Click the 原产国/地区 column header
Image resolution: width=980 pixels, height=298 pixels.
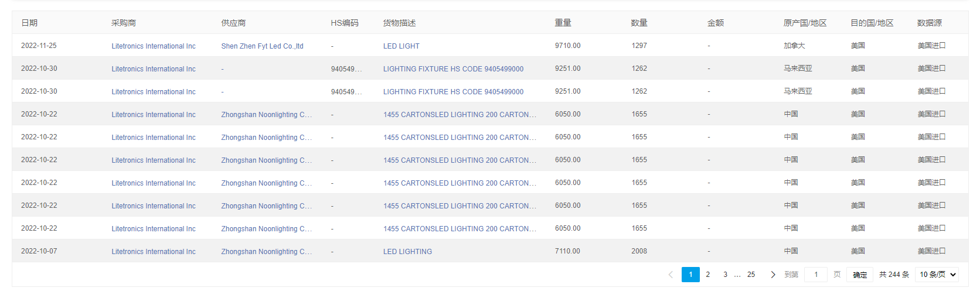pyautogui.click(x=805, y=23)
